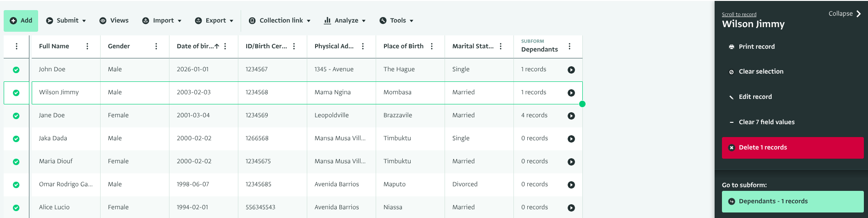Screen dimensions: 868x218
Task: Toggle the status check for Maria Diouf
Action: pyautogui.click(x=16, y=162)
